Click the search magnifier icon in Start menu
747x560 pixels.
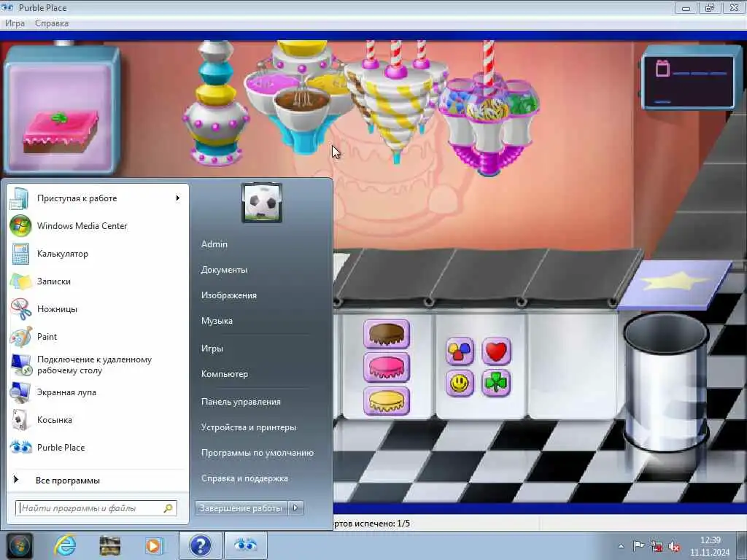[x=169, y=508]
